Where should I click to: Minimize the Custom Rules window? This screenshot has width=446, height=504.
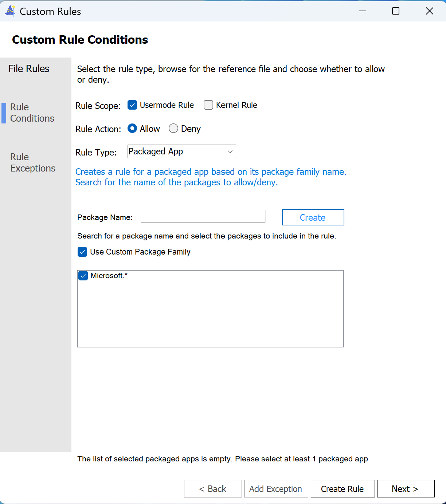tap(362, 11)
